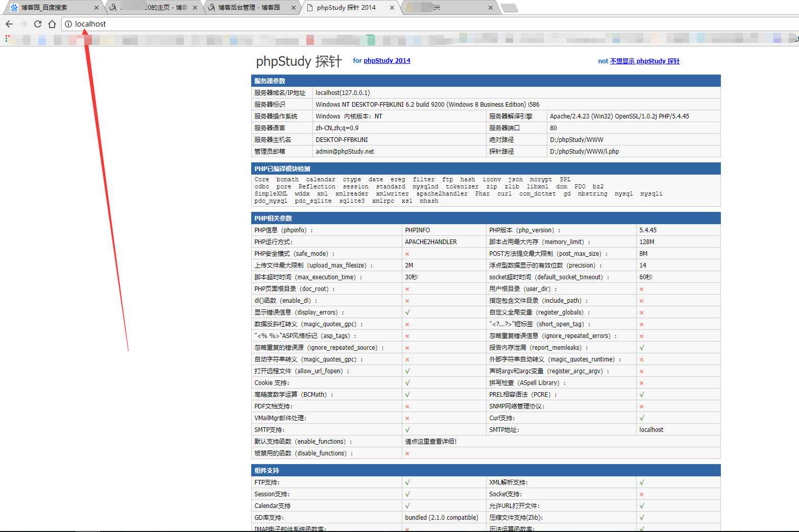This screenshot has width=799, height=532.
Task: Click the 服务器域名/IP地址 label
Action: coord(280,93)
